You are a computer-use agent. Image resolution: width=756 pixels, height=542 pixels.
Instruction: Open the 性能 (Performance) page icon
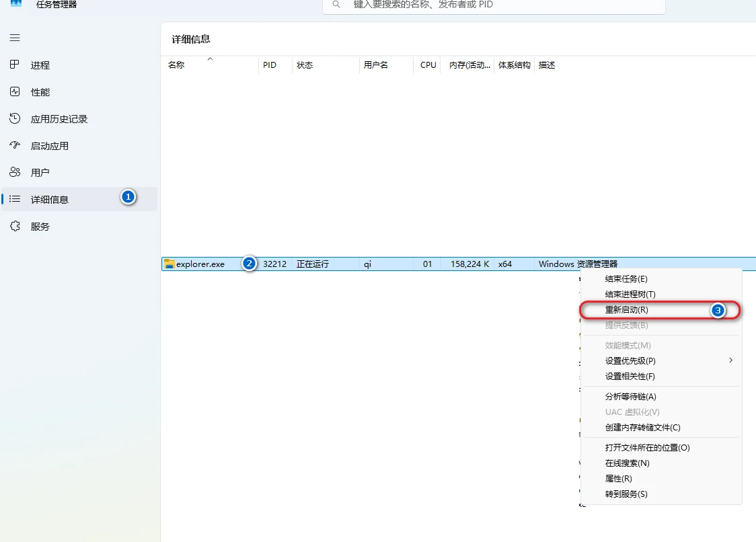pos(15,91)
